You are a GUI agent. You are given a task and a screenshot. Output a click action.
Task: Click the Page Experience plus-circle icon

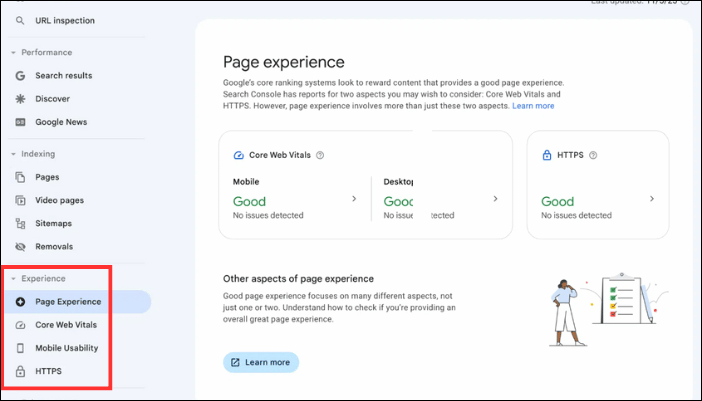click(20, 302)
